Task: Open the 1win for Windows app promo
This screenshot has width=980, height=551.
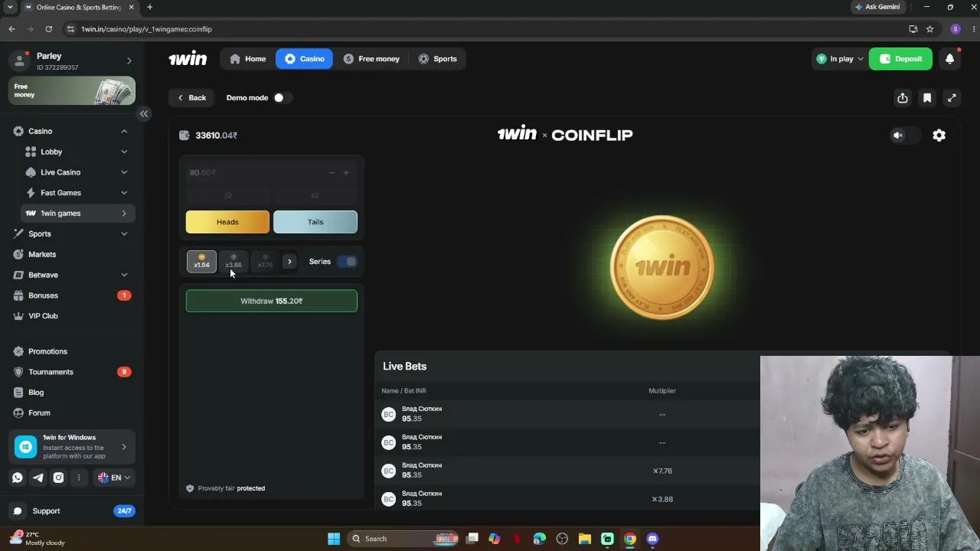Action: click(x=72, y=447)
